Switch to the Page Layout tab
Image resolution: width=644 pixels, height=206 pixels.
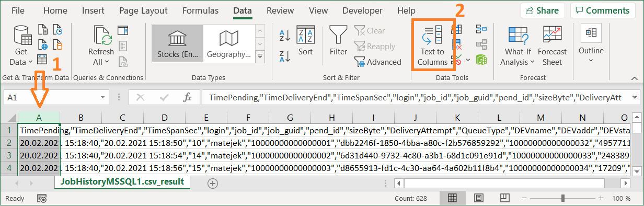point(143,10)
